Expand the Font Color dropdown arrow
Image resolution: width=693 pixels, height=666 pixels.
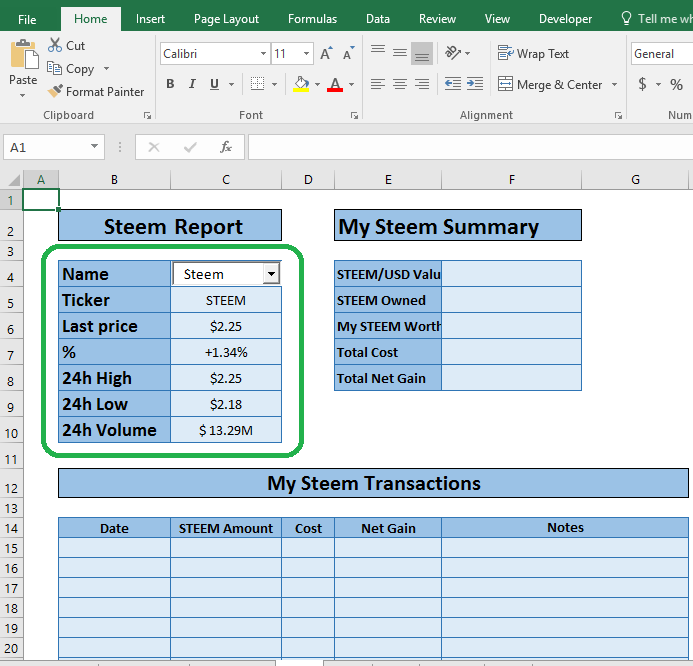coord(351,84)
